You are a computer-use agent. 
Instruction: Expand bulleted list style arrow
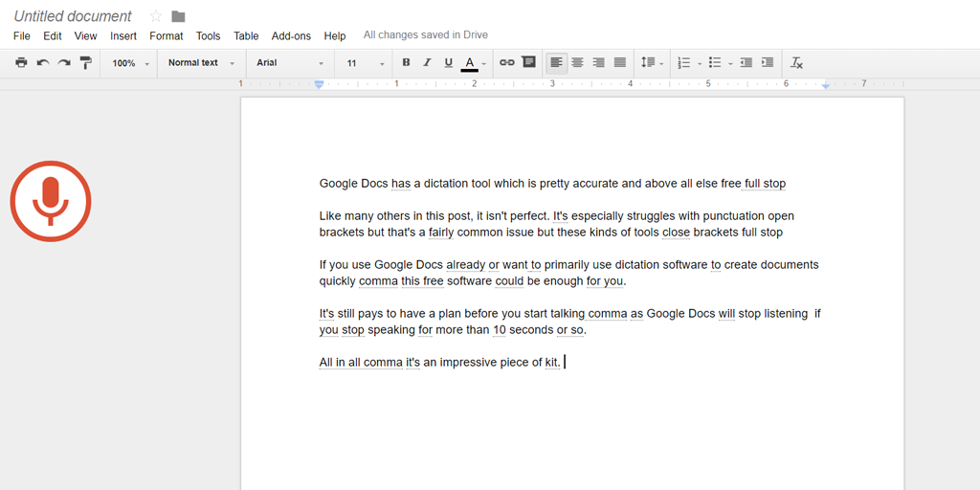click(730, 64)
